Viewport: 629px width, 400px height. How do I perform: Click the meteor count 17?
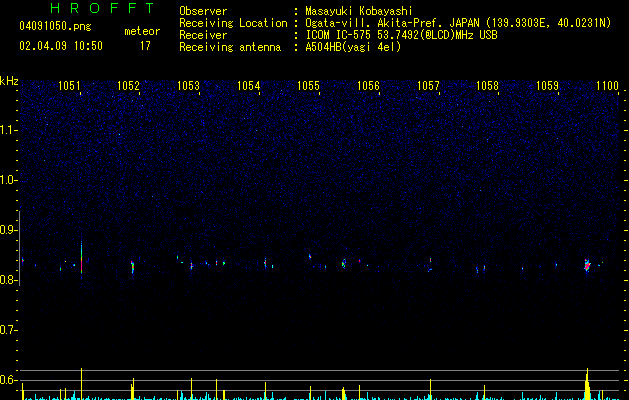[x=145, y=46]
